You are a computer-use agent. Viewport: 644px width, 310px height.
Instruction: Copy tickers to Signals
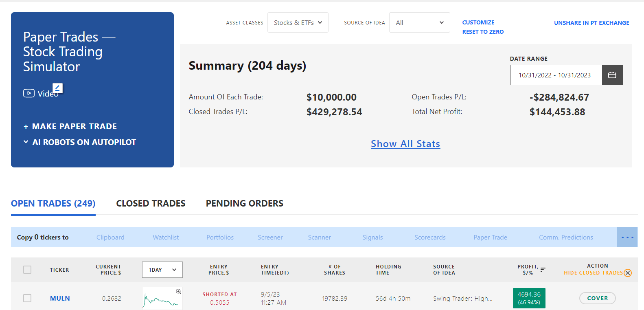point(372,237)
